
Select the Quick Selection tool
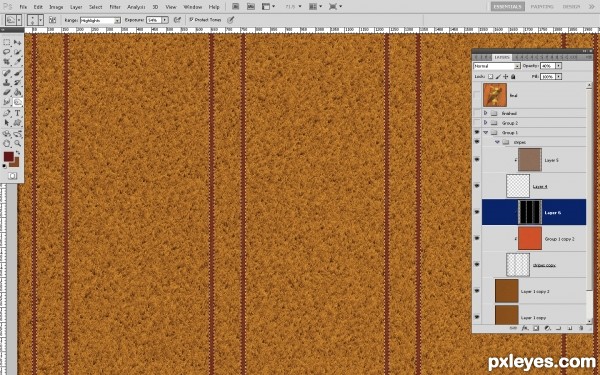point(18,52)
